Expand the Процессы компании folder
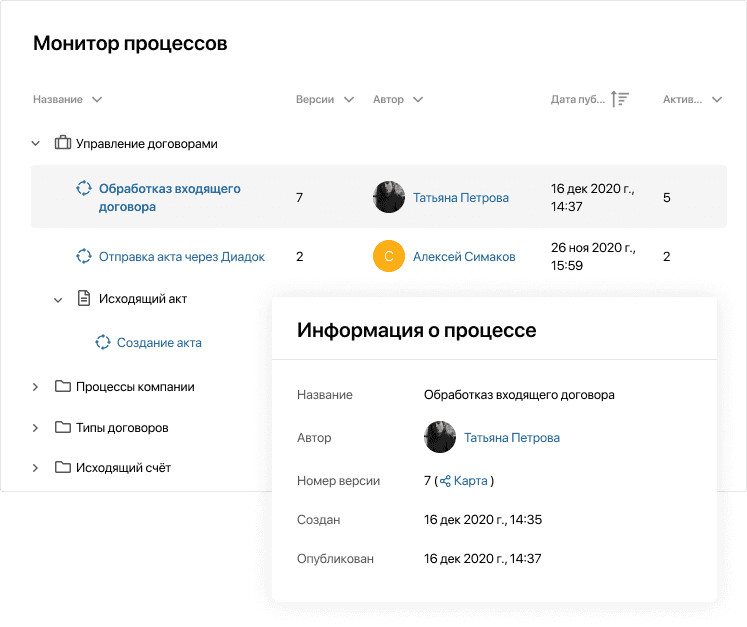Screen dimensions: 747x627 pos(35,387)
